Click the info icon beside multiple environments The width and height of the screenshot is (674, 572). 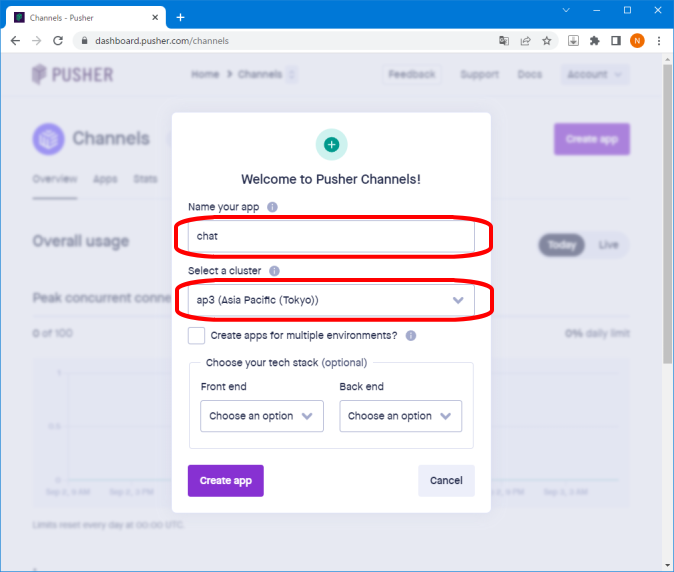[x=411, y=336]
